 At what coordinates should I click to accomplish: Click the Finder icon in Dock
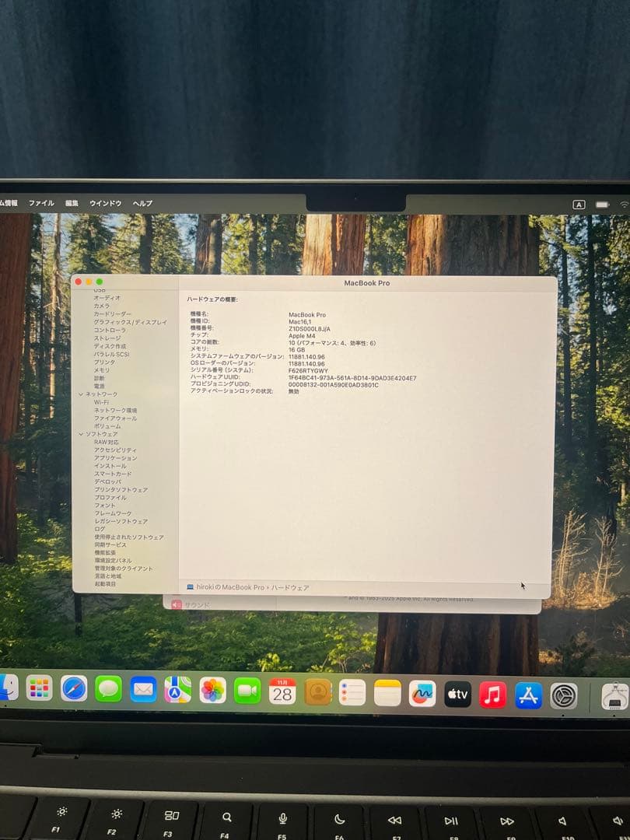(x=8, y=688)
